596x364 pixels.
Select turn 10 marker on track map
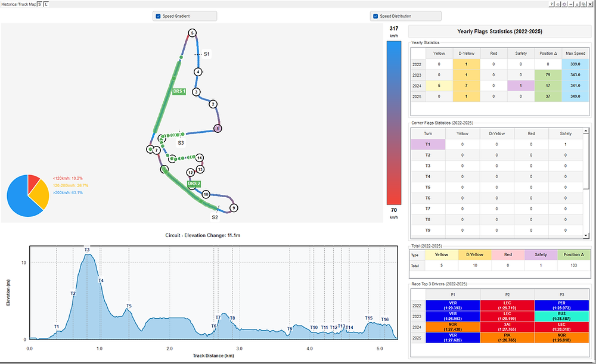206,195
